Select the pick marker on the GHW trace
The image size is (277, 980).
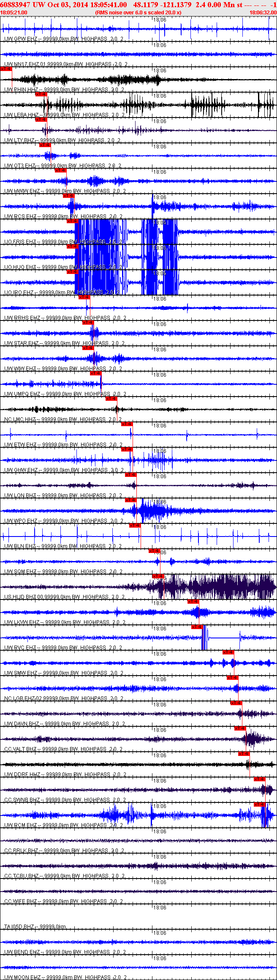127,449
